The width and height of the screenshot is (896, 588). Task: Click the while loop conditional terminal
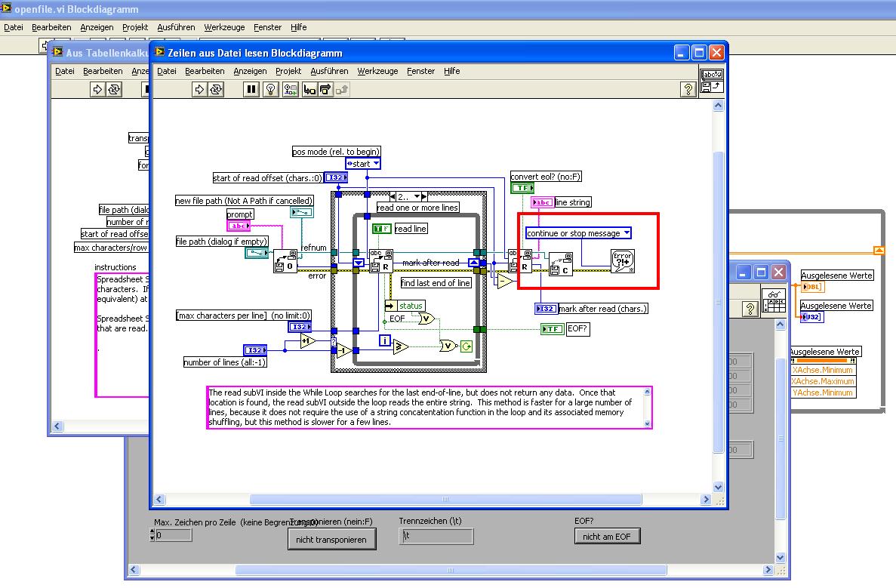[x=466, y=346]
